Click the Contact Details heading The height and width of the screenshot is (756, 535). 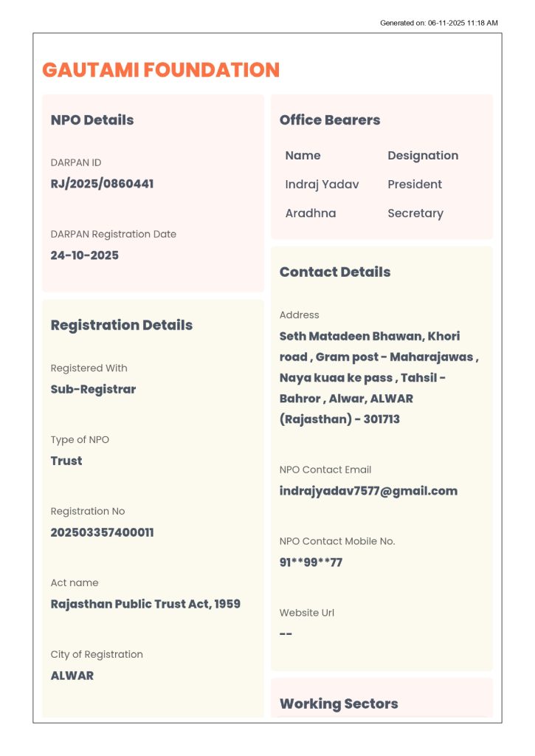click(x=335, y=272)
